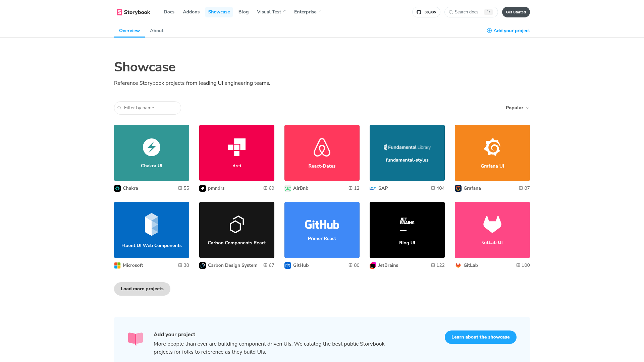This screenshot has height=362, width=644.
Task: Click the component count icon beside 404
Action: click(x=433, y=188)
